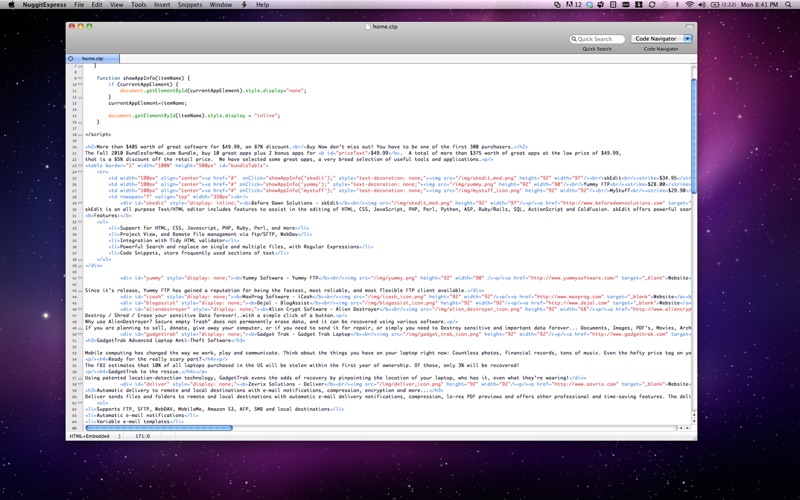Click the horizontal scrollbar thumb
This screenshot has height=500, width=800.
[x=159, y=428]
